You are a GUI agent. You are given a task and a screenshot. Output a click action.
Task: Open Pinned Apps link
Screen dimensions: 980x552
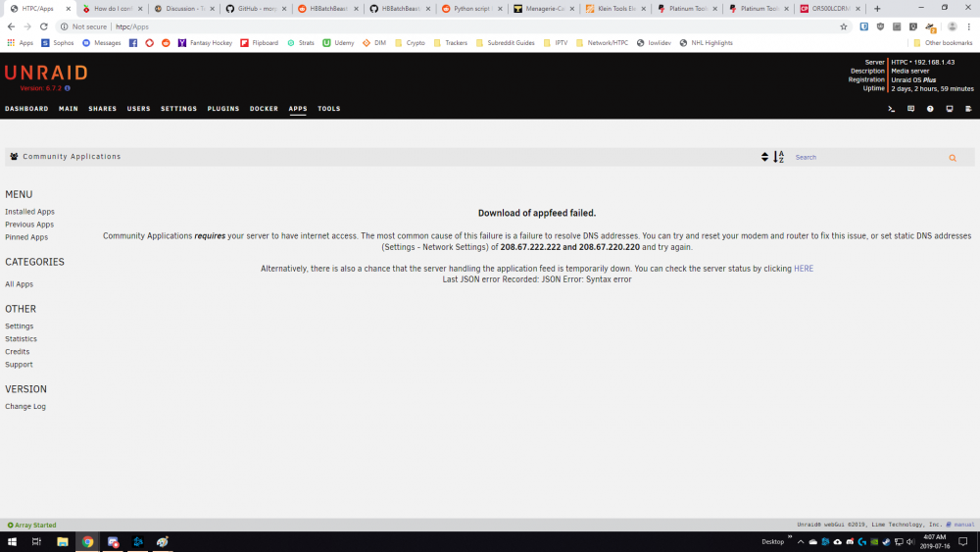point(26,237)
